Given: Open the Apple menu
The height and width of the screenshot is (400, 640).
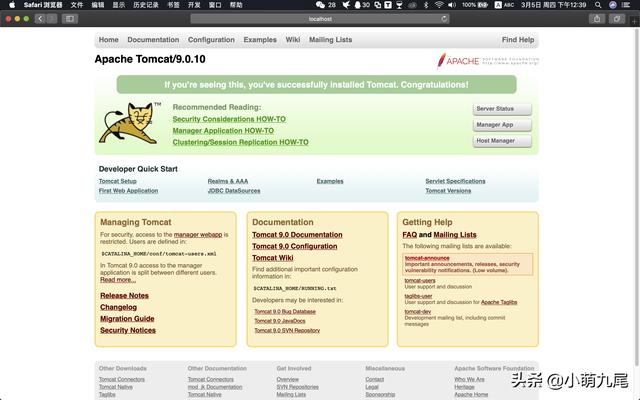Looking at the screenshot, I should [x=12, y=5].
